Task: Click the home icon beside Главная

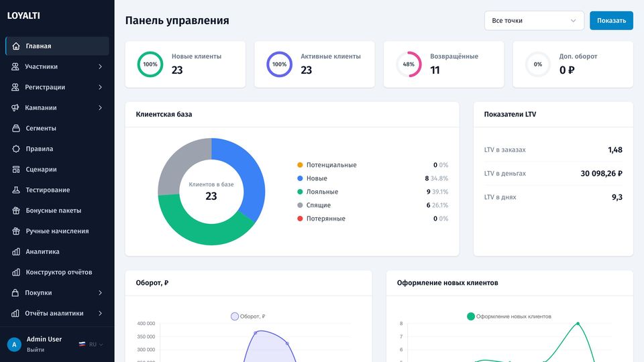Action: click(x=16, y=46)
